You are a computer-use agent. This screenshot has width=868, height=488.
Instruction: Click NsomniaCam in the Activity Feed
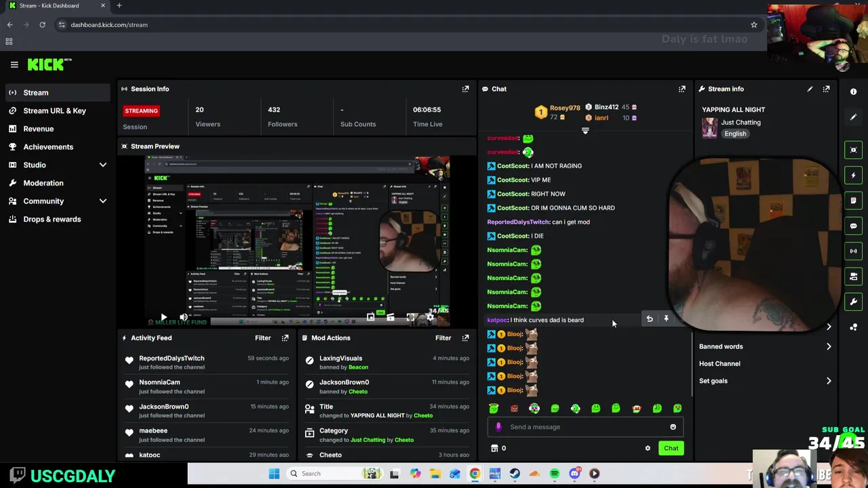point(159,382)
